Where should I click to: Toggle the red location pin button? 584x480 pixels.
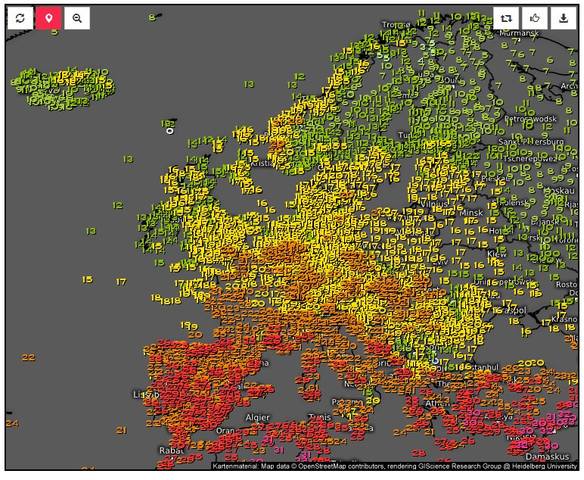[x=49, y=18]
